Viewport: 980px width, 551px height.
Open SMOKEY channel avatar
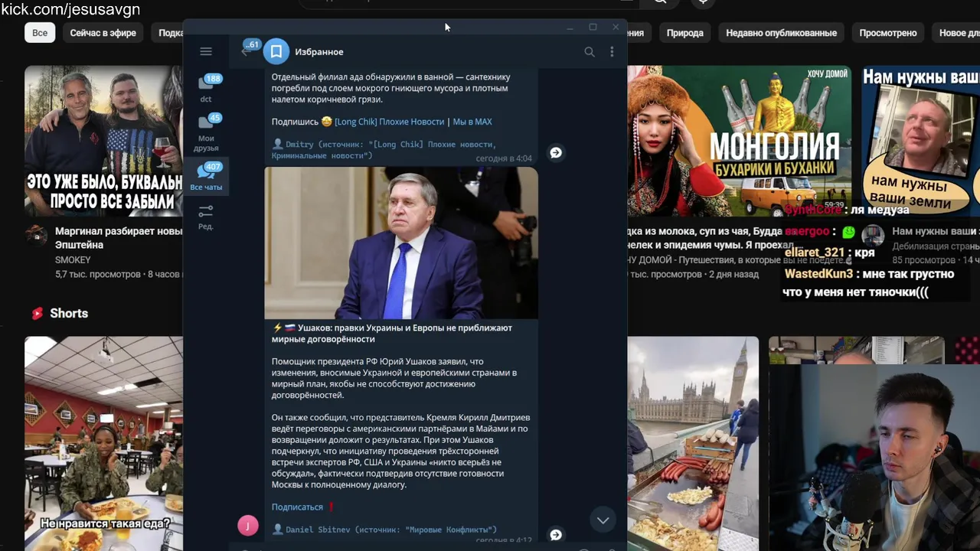[36, 235]
